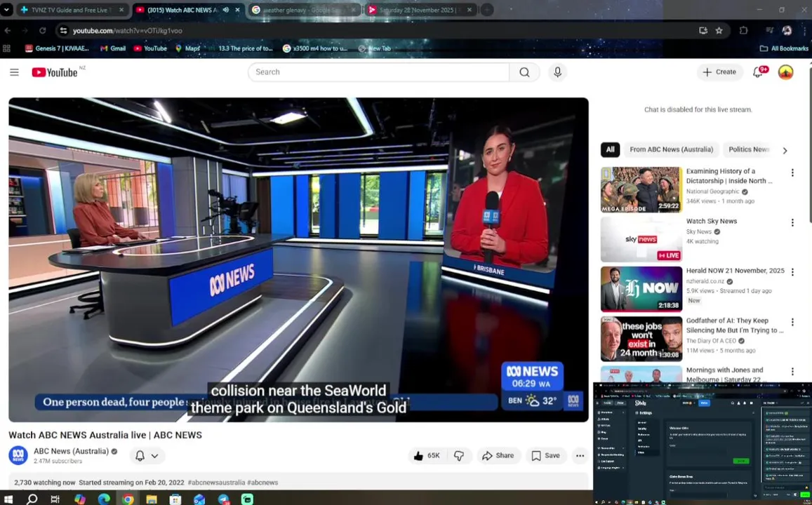The height and width of the screenshot is (505, 812).
Task: Open Herald NOW 21 November thumbnail
Action: 641,289
